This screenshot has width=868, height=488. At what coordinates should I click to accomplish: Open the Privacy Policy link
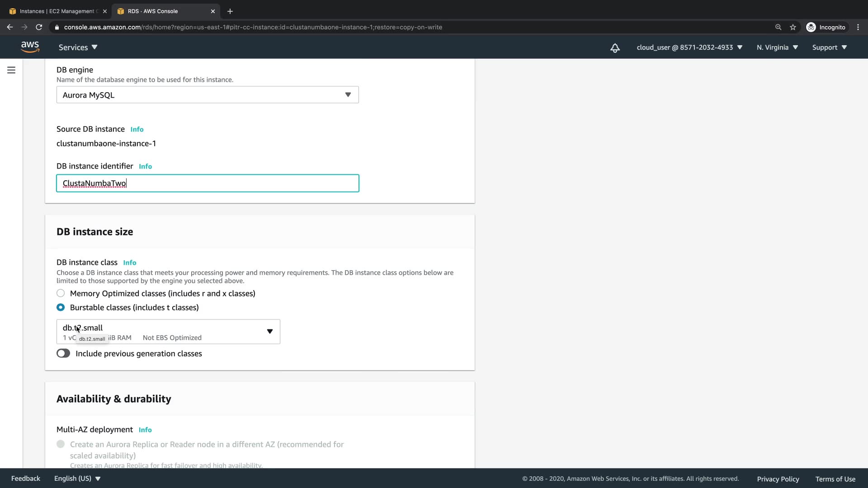point(778,479)
